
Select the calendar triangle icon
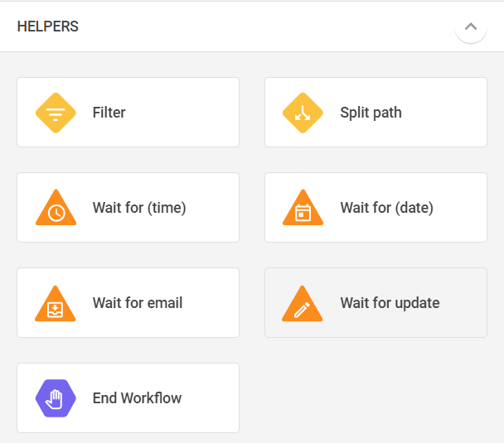[303, 208]
